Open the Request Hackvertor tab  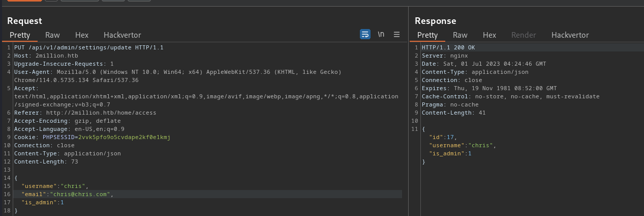(122, 35)
